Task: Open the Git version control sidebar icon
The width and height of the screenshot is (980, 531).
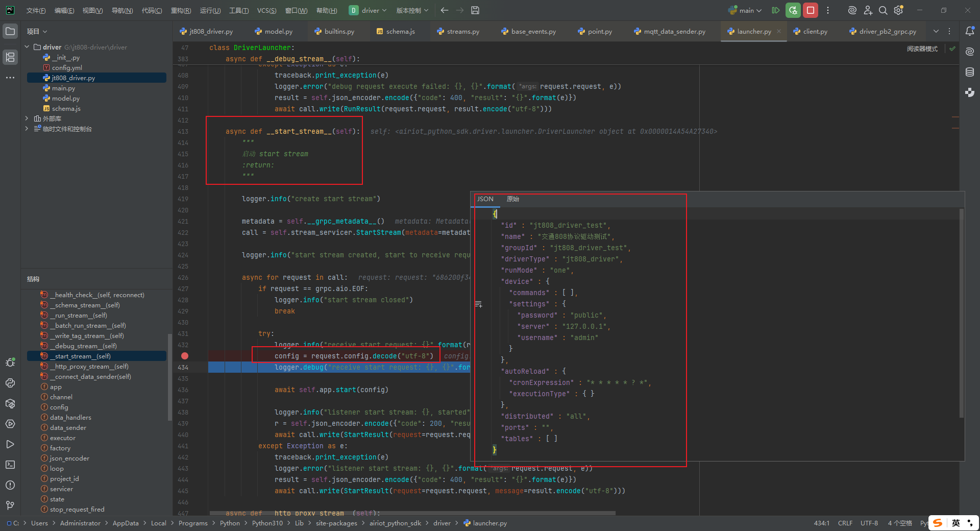Action: (10, 505)
